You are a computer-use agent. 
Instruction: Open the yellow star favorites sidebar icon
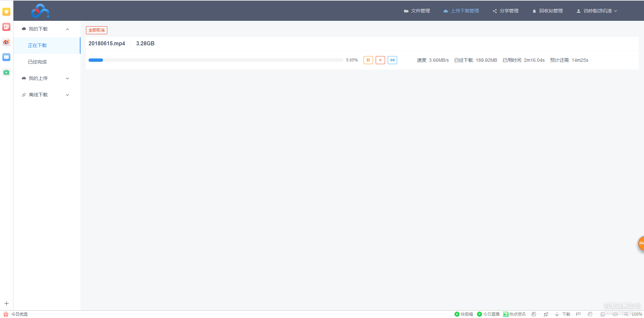6,12
